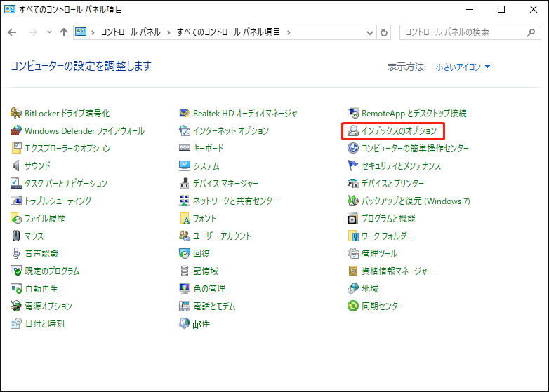The width and height of the screenshot is (549, 392).
Task: Expand chevron after コントロール パネル breadcrumb
Action: [168, 32]
